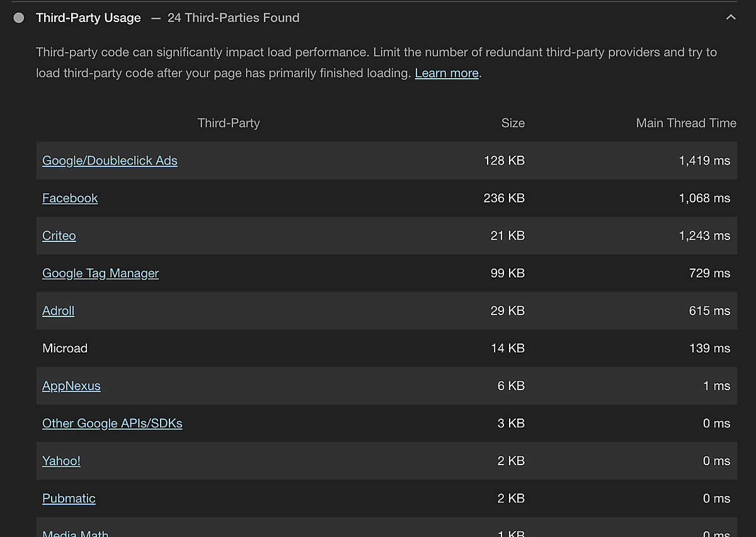Click the 24 Third-Parties Found summary text

(x=233, y=18)
